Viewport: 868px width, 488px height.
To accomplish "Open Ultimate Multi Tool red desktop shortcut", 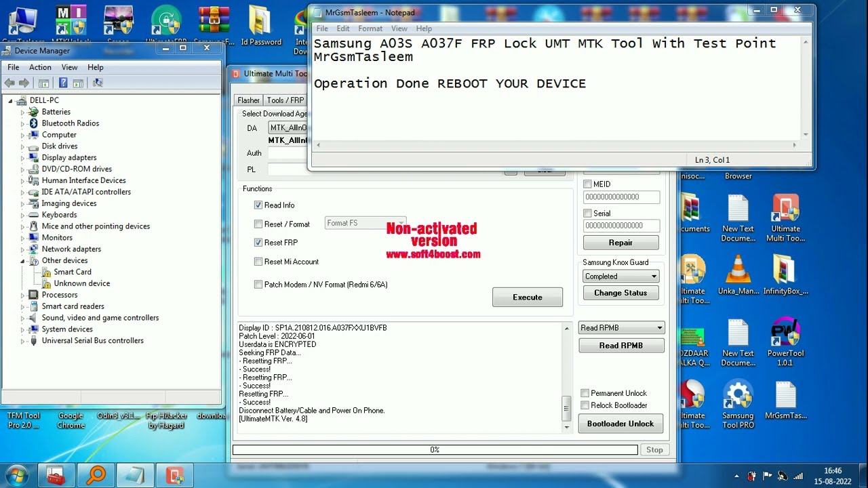I will coord(785,218).
